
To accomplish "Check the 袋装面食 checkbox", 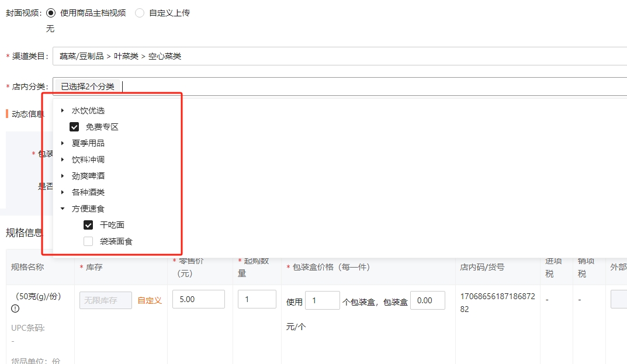I will pyautogui.click(x=88, y=241).
